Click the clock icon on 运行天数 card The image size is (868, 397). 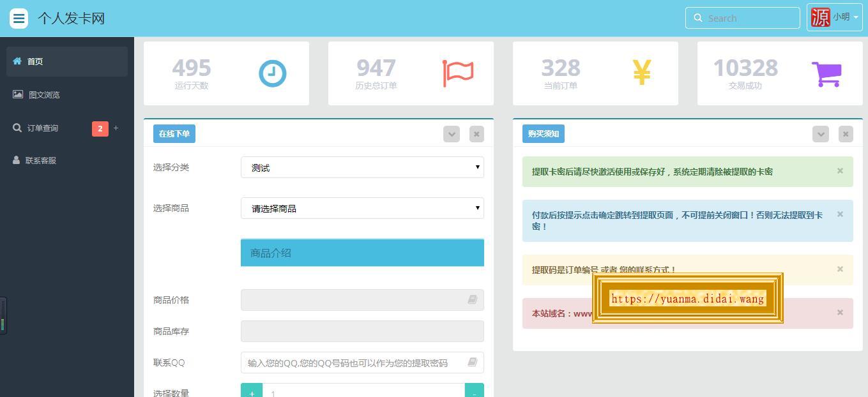(x=273, y=73)
